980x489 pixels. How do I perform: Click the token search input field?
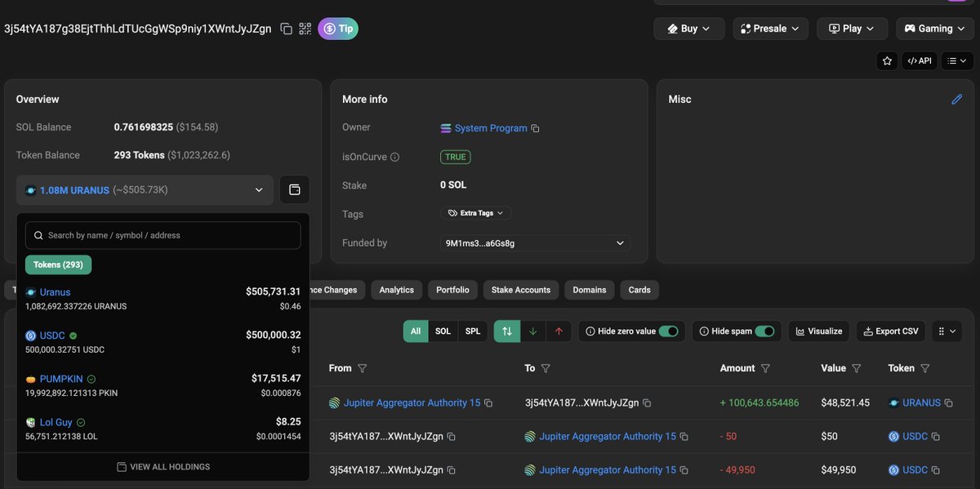point(163,235)
